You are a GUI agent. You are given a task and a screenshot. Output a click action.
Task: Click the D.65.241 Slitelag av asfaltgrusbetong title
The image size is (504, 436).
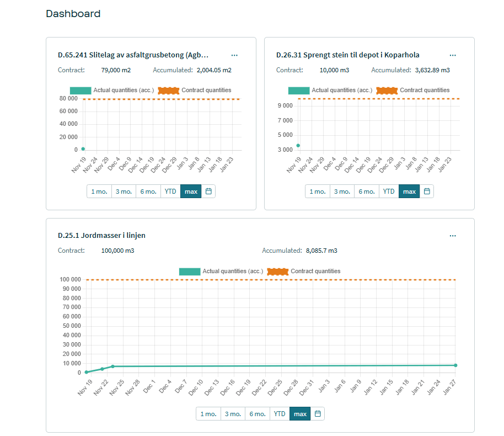(x=135, y=55)
